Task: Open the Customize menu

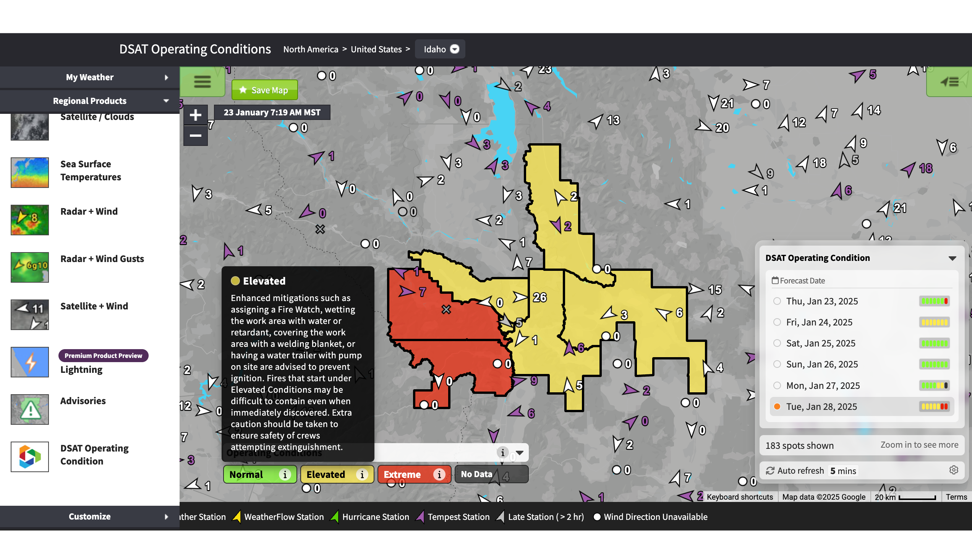Action: click(89, 516)
